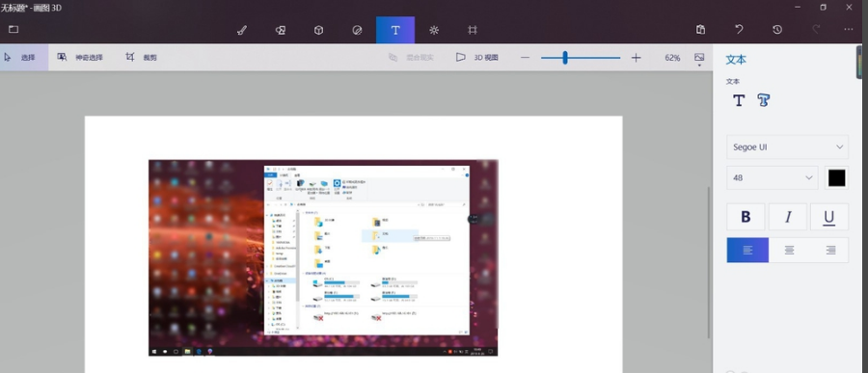The height and width of the screenshot is (373, 868).
Task: Choose the 2D text option
Action: pos(739,100)
